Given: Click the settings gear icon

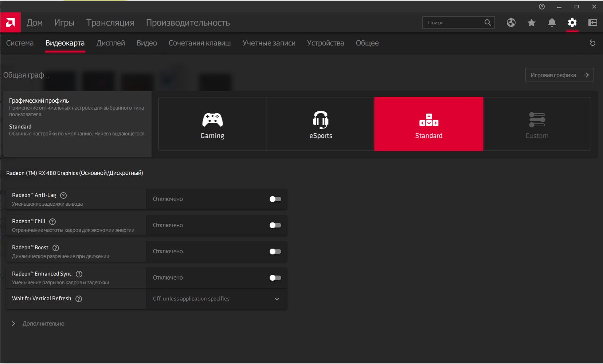Looking at the screenshot, I should tap(572, 23).
